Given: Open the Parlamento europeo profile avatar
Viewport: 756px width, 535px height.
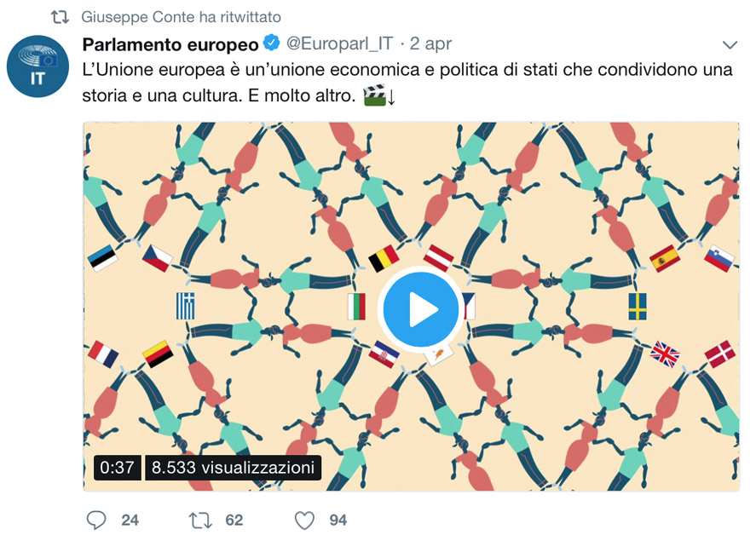Looking at the screenshot, I should [37, 66].
